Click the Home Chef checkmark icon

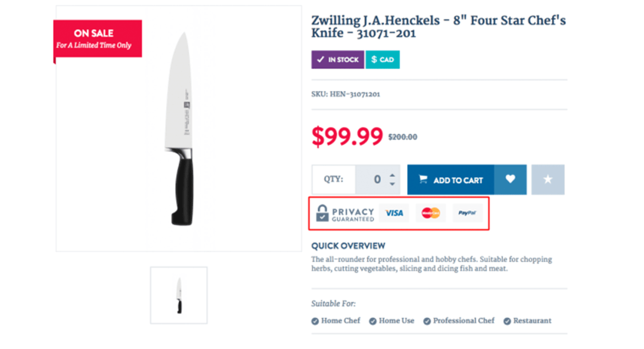click(315, 321)
